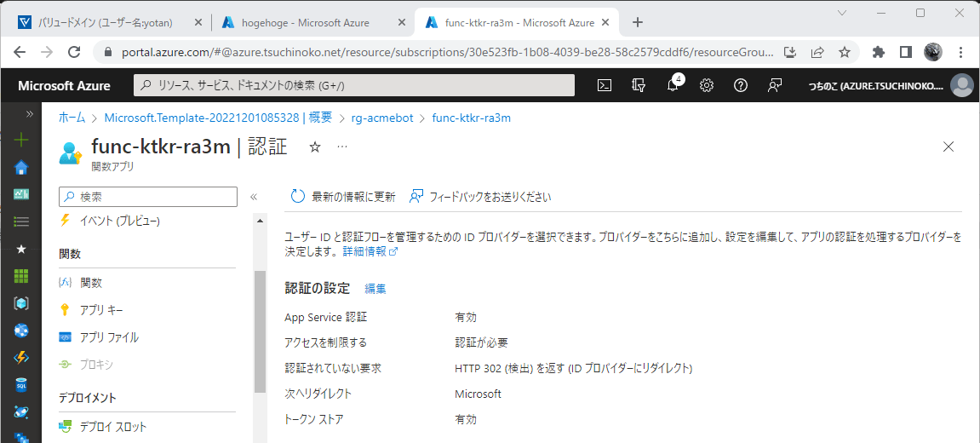Viewport: 980px width, 443px height.
Task: Click フィードバックをお送りください button
Action: (480, 197)
